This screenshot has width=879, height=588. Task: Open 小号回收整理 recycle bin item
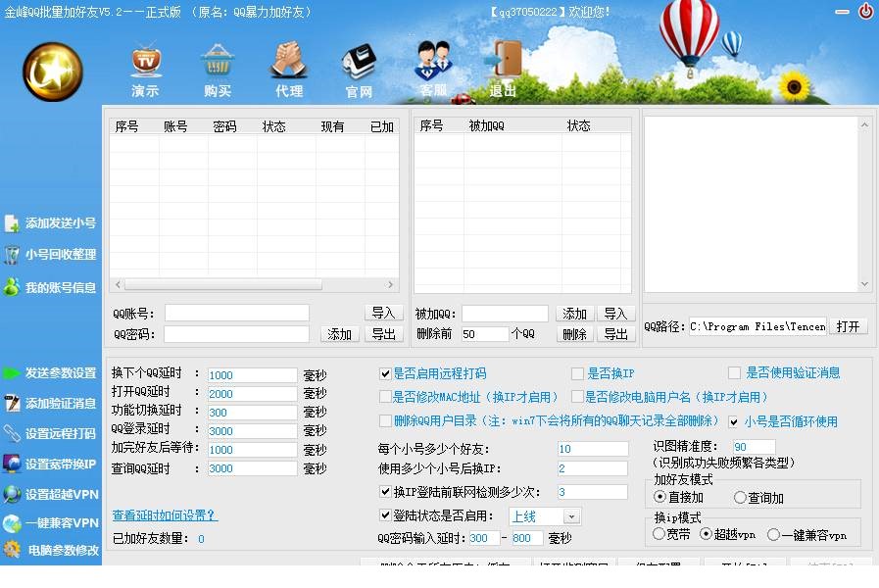(x=50, y=255)
